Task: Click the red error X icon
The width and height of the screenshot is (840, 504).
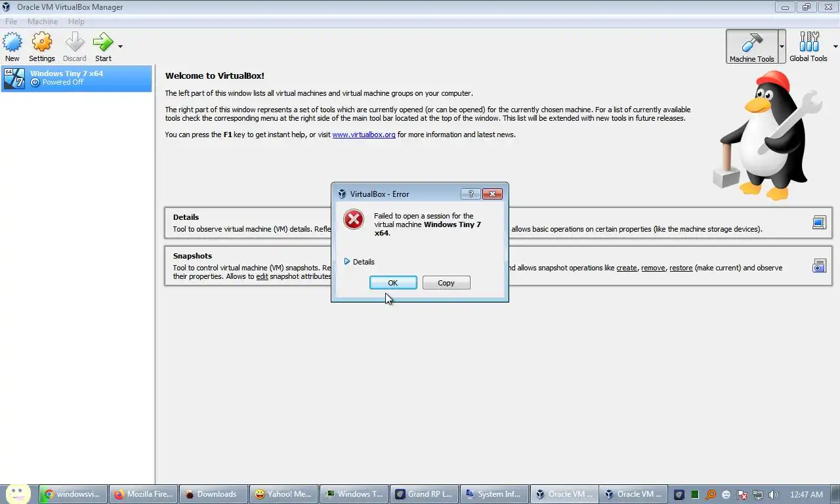Action: (354, 219)
